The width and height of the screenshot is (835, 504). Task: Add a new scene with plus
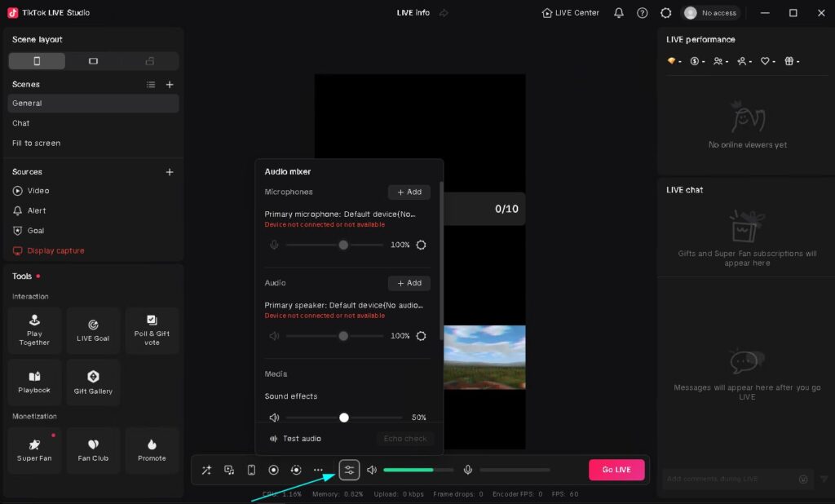[170, 85]
